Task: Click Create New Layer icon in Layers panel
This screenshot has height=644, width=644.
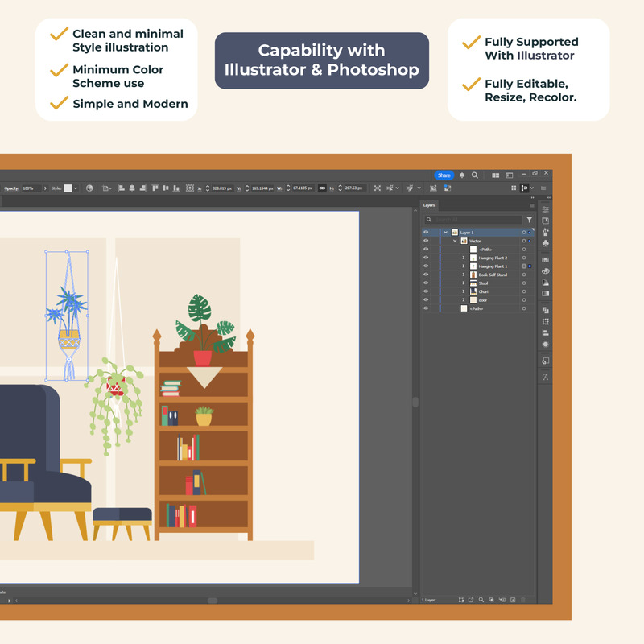Action: (x=513, y=600)
